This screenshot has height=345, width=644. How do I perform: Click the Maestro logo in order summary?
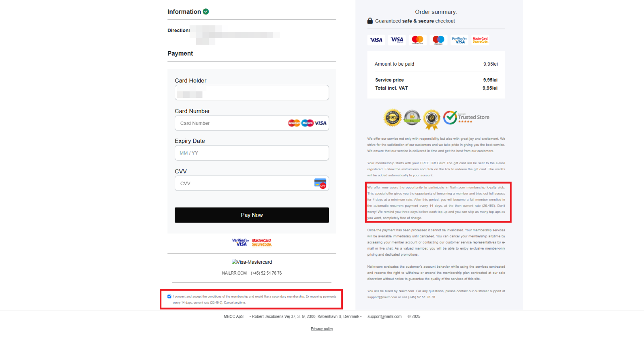tap(438, 40)
